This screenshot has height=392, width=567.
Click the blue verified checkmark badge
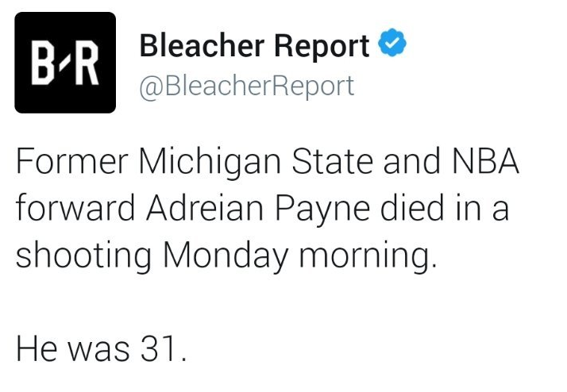pos(392,43)
